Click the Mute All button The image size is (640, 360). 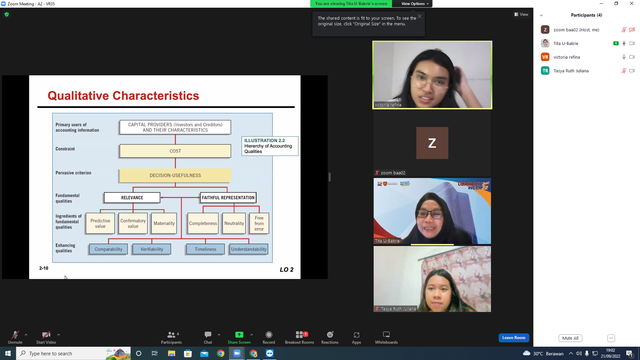coord(570,338)
